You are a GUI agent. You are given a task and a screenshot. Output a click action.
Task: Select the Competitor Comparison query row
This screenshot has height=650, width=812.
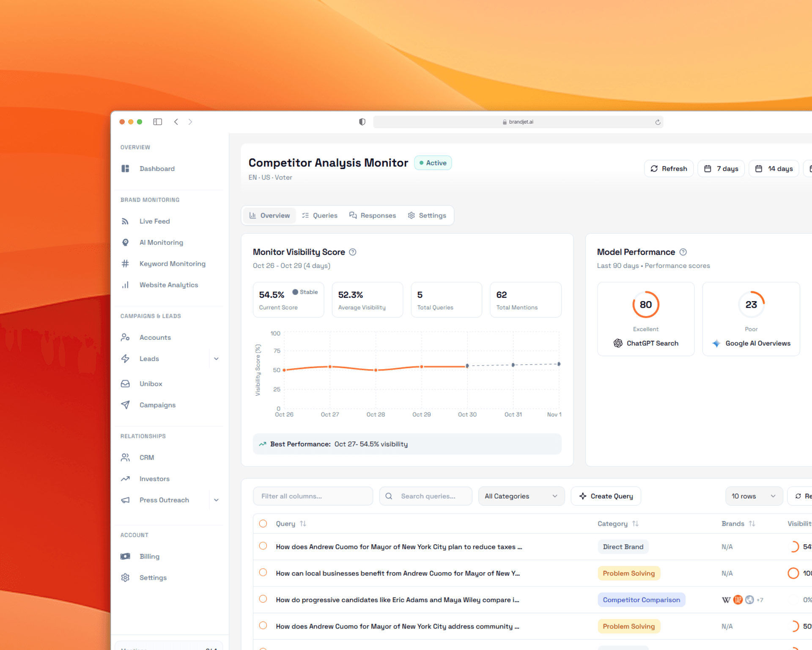[263, 600]
